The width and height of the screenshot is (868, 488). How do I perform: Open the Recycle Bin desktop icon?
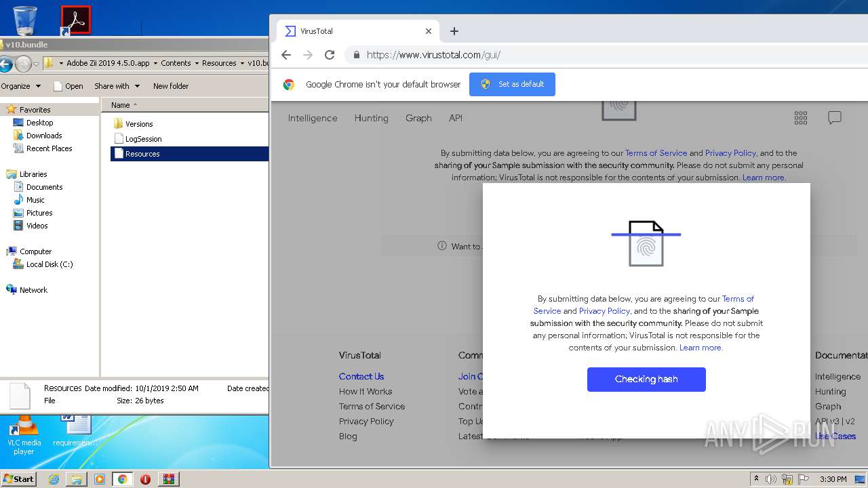click(25, 20)
